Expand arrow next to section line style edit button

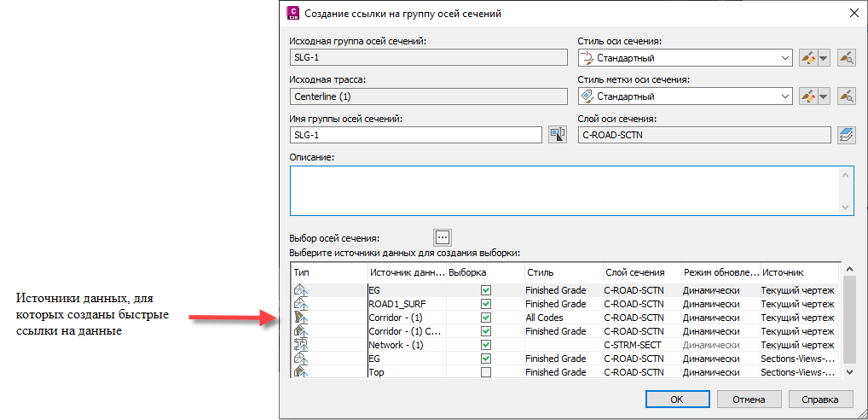tap(824, 58)
